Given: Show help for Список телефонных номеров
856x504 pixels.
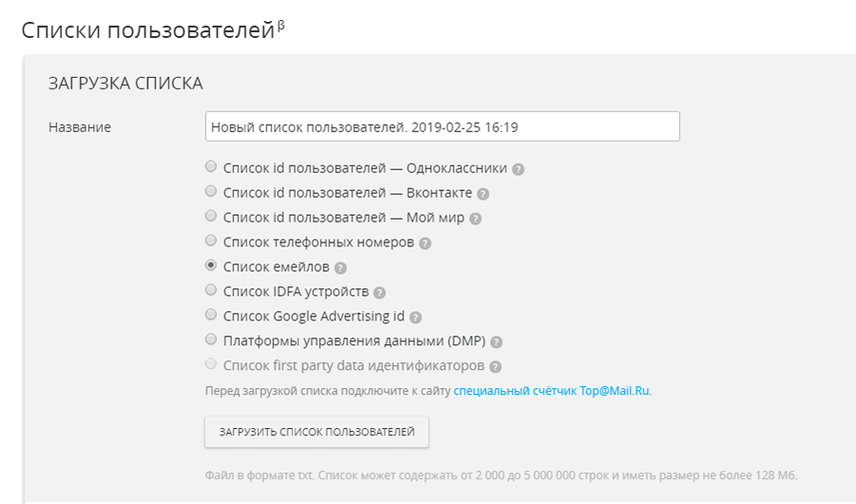Looking at the screenshot, I should pyautogui.click(x=425, y=243).
